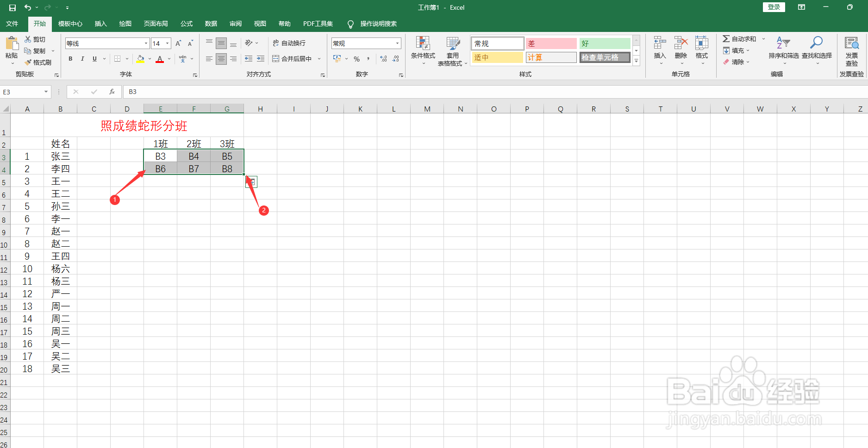Open the font name dropdown (等线)
Image resolution: width=868 pixels, height=448 pixels.
pyautogui.click(x=146, y=44)
